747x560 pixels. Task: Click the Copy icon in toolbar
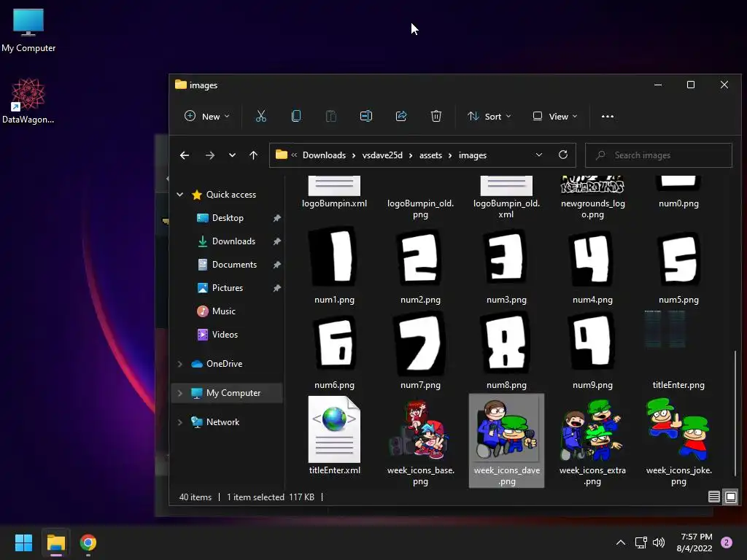[x=296, y=116]
